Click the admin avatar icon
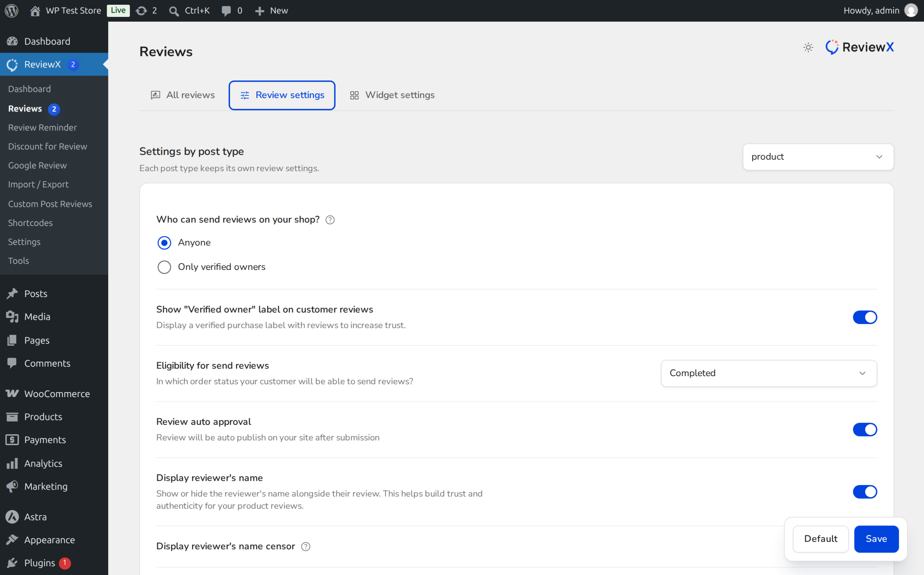Viewport: 924px width, 575px height. 911,11
